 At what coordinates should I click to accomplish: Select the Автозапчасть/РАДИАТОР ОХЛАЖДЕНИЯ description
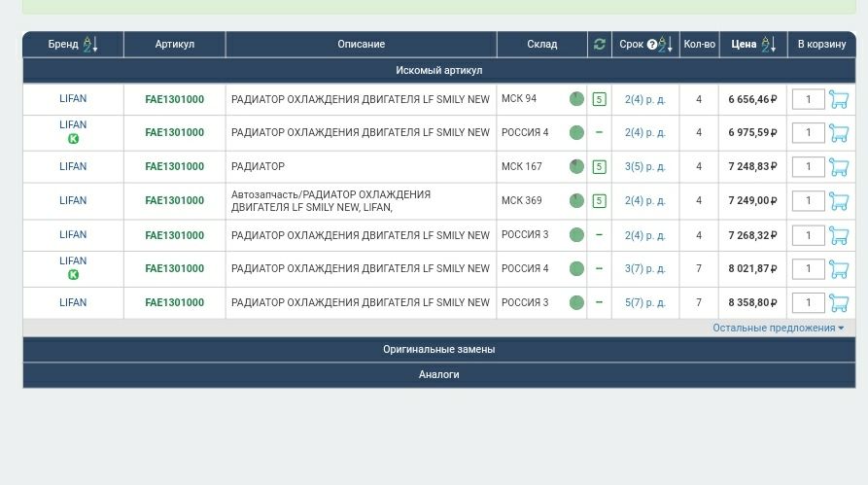pyautogui.click(x=331, y=201)
